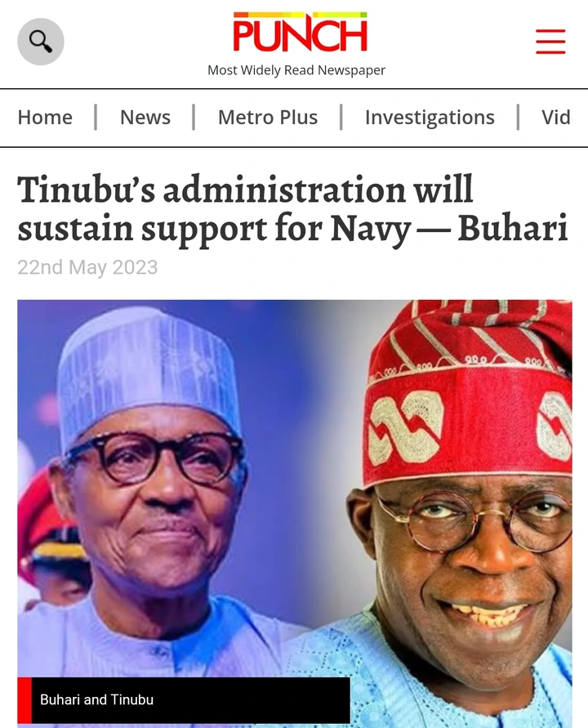Open the Investigations tab

pyautogui.click(x=430, y=118)
